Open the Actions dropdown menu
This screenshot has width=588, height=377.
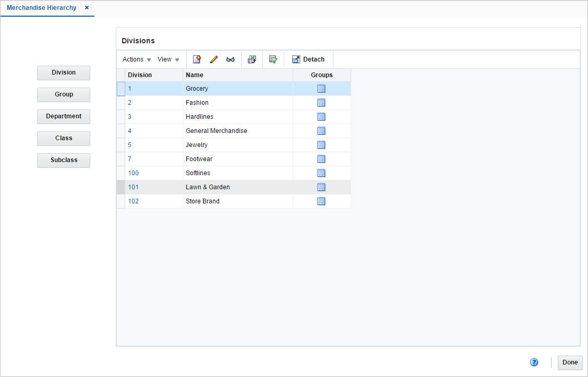pos(137,59)
